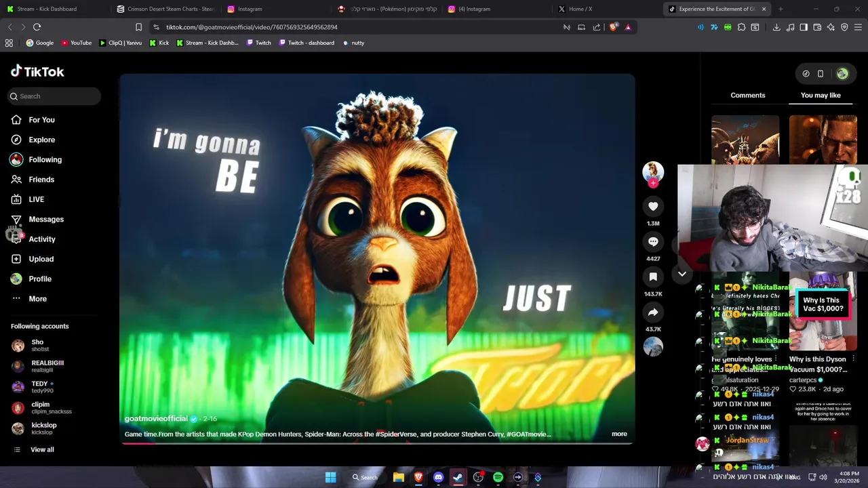
Task: Expand the caption with more
Action: pos(619,434)
